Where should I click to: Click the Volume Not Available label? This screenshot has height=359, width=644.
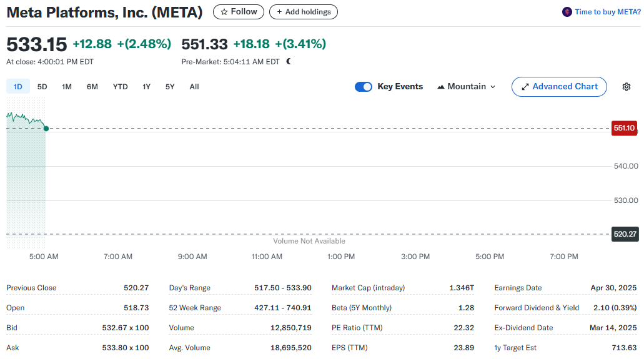pos(309,241)
